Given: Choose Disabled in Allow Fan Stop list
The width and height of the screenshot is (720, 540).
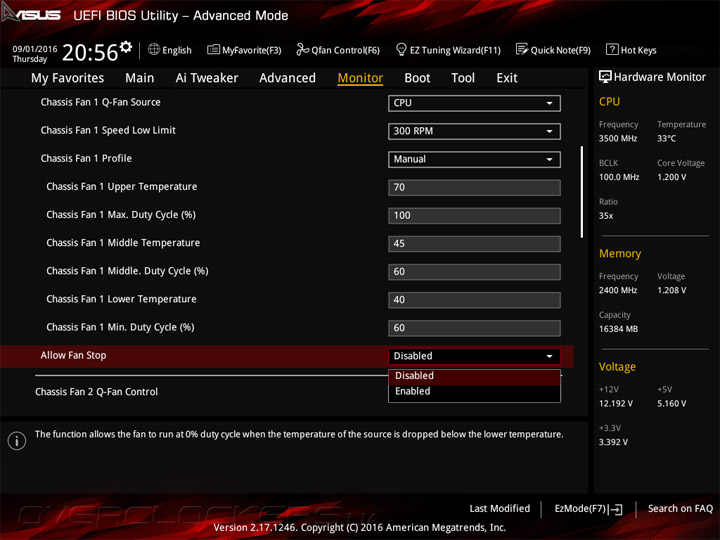Looking at the screenshot, I should coord(474,376).
